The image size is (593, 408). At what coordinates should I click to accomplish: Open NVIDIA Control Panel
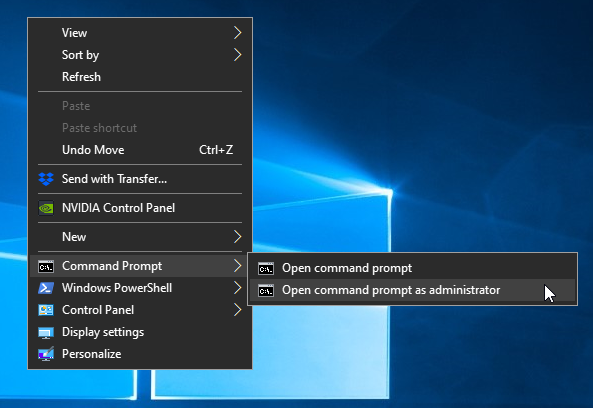tap(140, 208)
